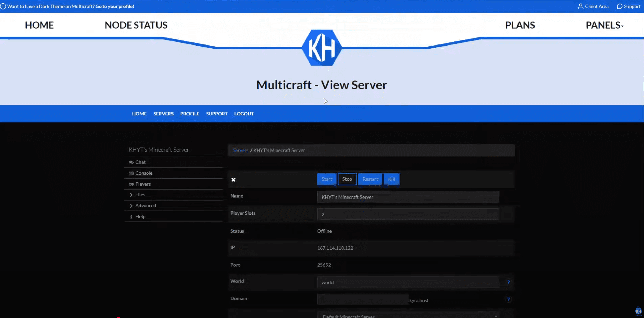
Task: Click the Domain field help question mark
Action: [x=508, y=299]
